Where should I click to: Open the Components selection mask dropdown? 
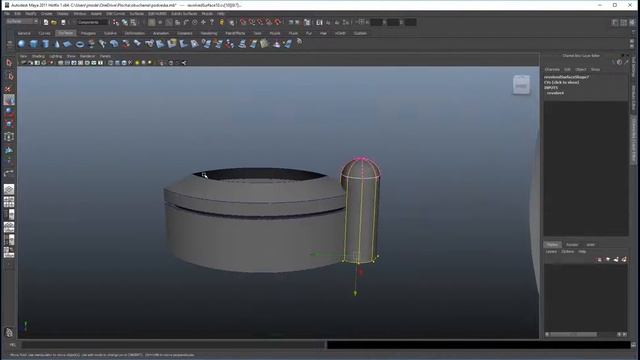[x=92, y=22]
